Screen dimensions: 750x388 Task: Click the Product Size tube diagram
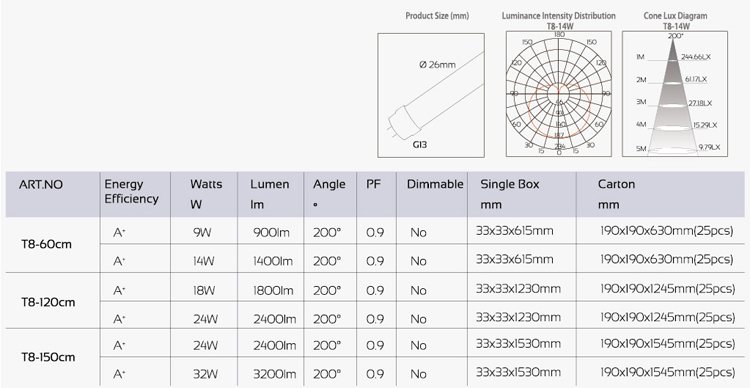(431, 95)
